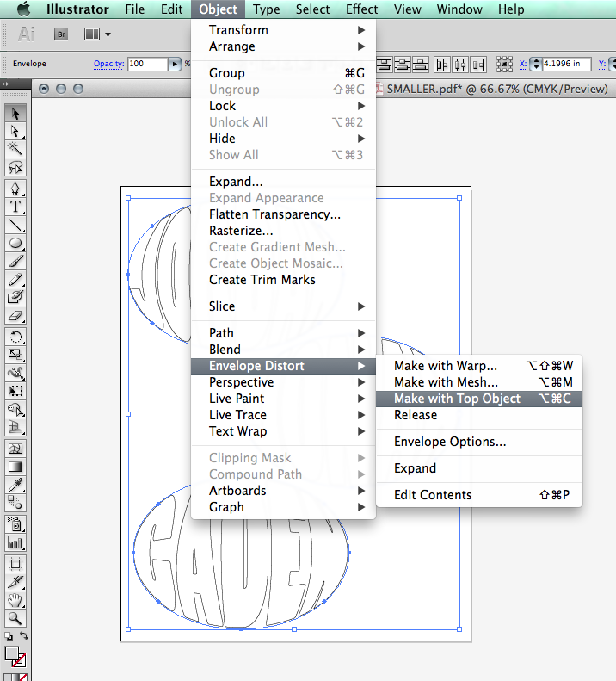Select the Blend tool

pyautogui.click(x=15, y=503)
